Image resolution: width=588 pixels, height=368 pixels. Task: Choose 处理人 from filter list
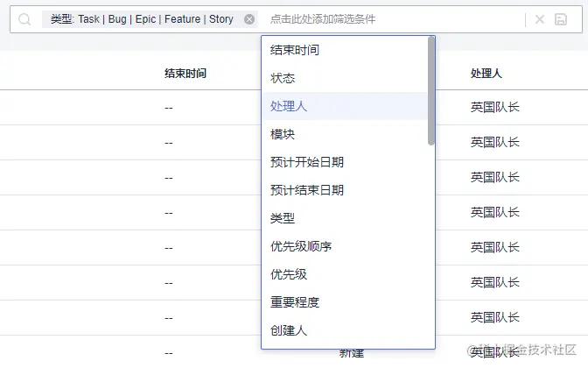[345, 106]
